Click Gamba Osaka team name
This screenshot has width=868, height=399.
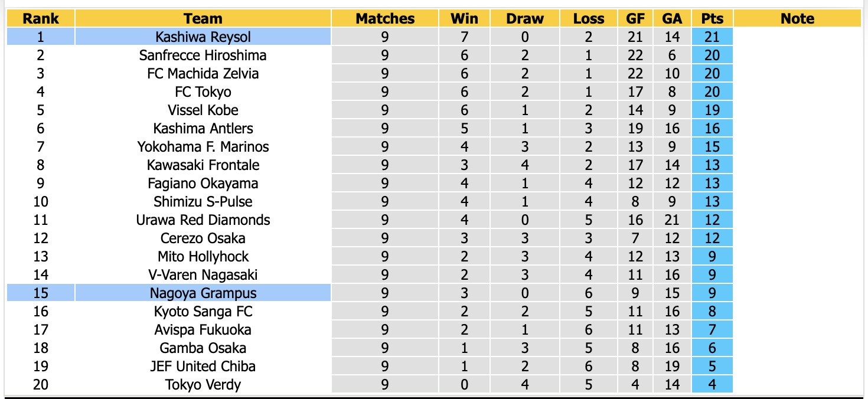pyautogui.click(x=203, y=348)
